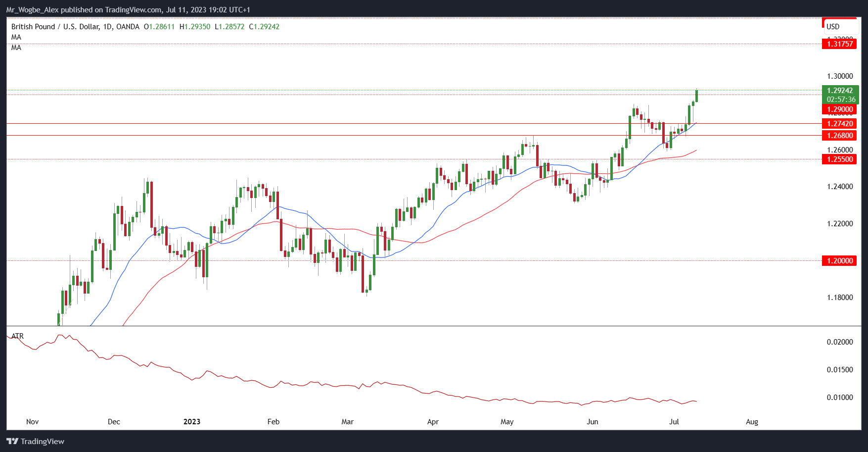868x452 pixels.
Task: Click the TradingView logo in the footer
Action: (x=35, y=441)
